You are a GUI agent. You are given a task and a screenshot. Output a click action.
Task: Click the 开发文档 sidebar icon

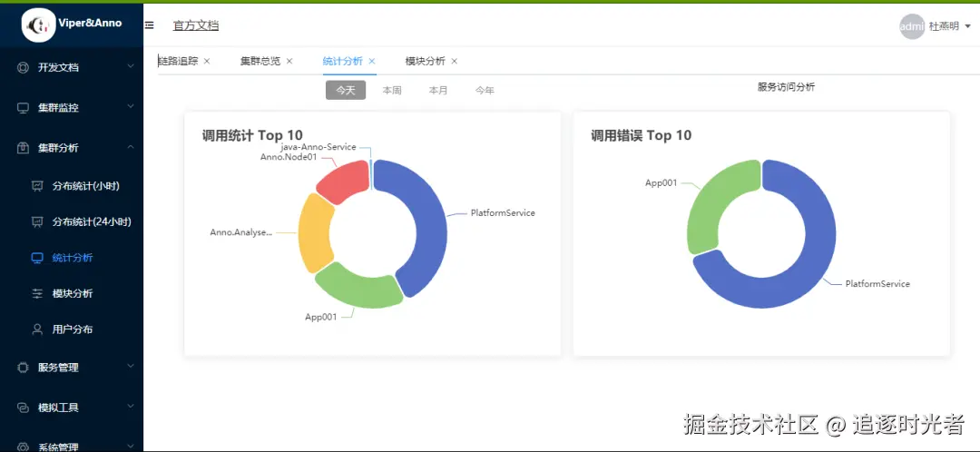pyautogui.click(x=24, y=67)
